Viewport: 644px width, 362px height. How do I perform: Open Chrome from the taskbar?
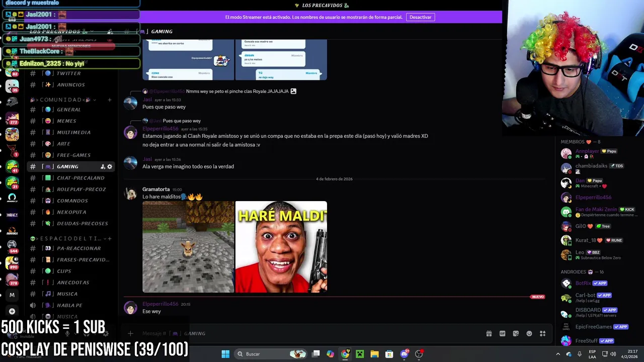click(x=345, y=354)
